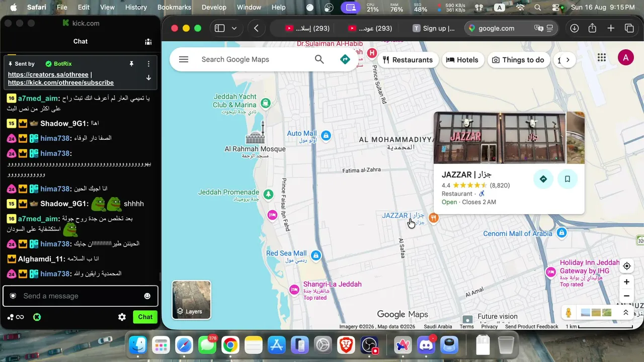Open the kick.com/othreee/subscribe link

[x=61, y=82]
